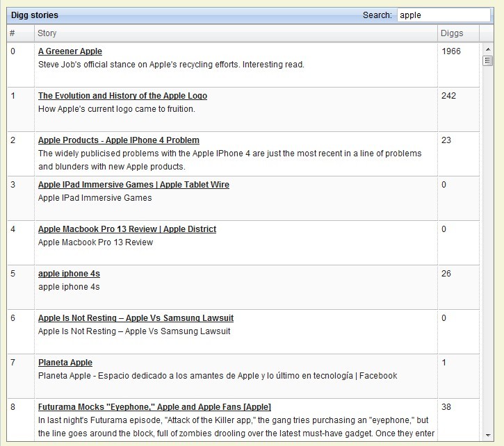Click the scrollbar up arrow

click(x=488, y=49)
